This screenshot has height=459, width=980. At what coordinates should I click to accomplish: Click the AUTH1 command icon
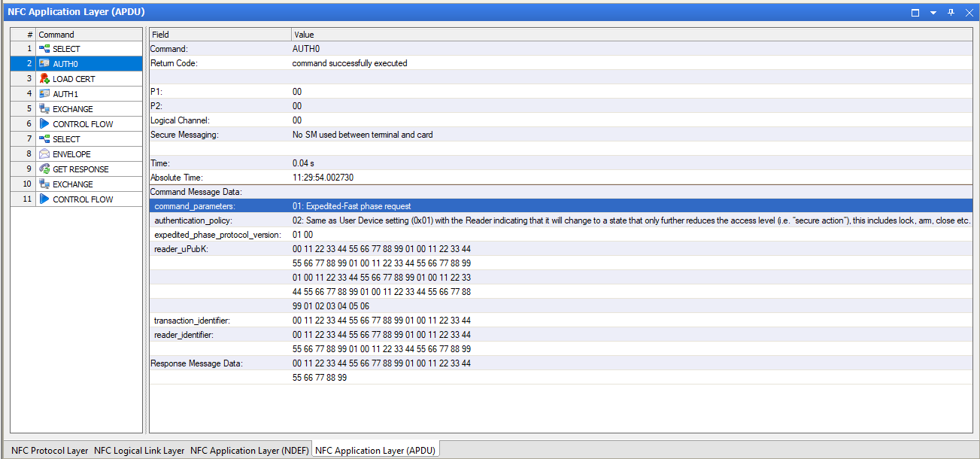pos(44,94)
